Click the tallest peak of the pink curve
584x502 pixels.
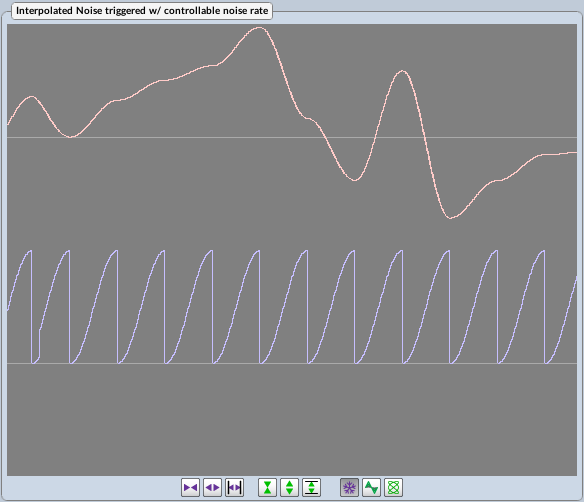click(258, 28)
